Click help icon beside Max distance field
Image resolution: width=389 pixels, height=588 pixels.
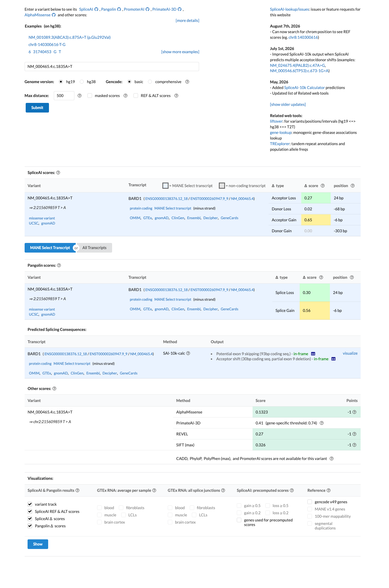79,96
